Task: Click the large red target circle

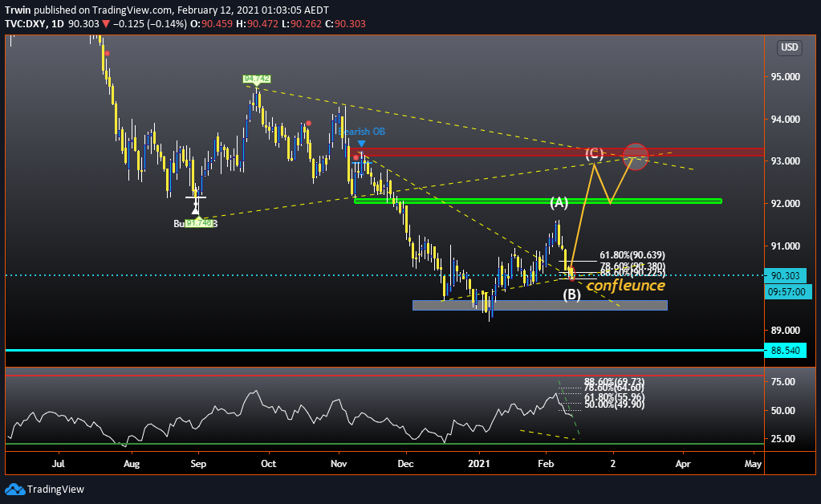Action: (x=635, y=156)
